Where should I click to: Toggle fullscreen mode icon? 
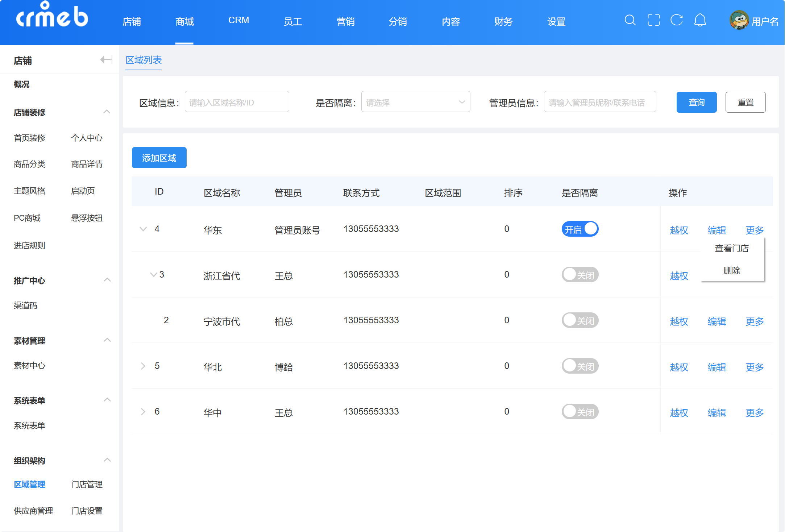(654, 20)
